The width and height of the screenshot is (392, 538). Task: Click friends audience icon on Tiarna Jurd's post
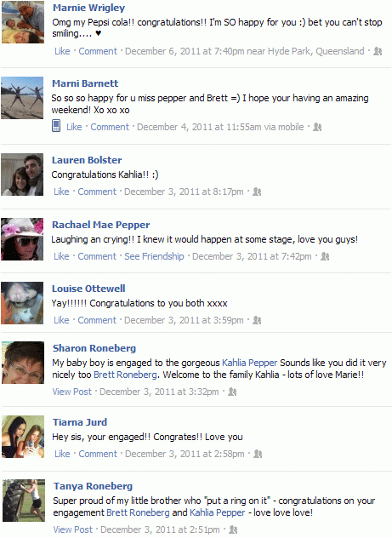tap(258, 454)
